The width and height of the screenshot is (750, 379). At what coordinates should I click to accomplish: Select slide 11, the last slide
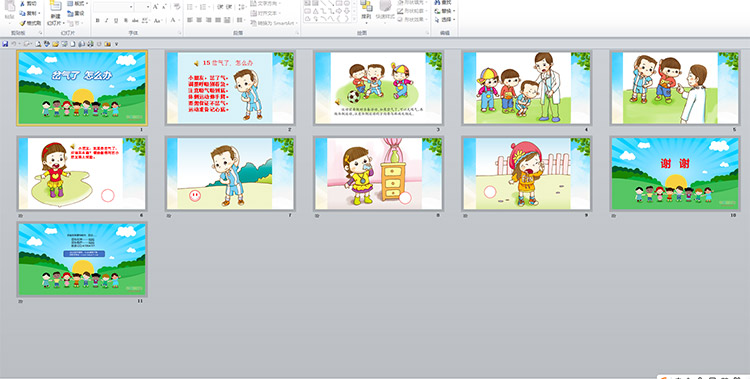tap(82, 259)
